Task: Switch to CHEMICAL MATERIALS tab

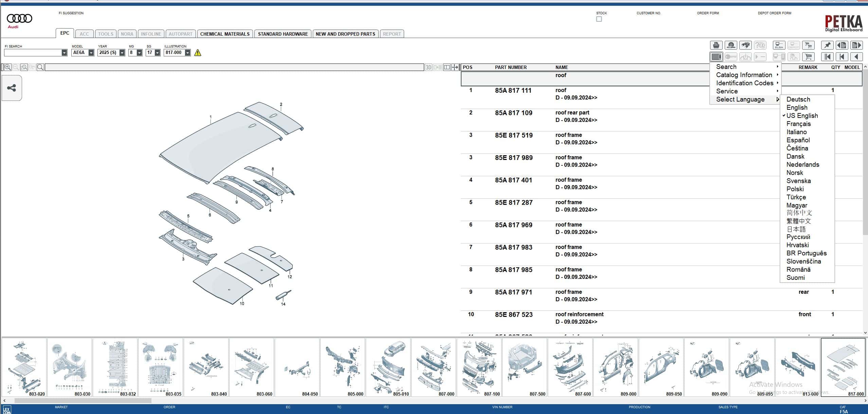Action: pyautogui.click(x=225, y=34)
